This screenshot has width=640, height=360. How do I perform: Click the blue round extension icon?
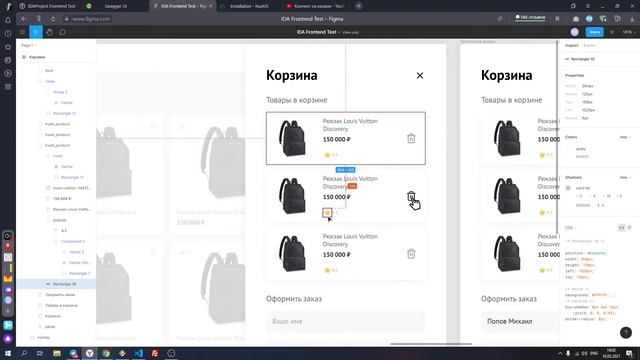click(x=589, y=19)
